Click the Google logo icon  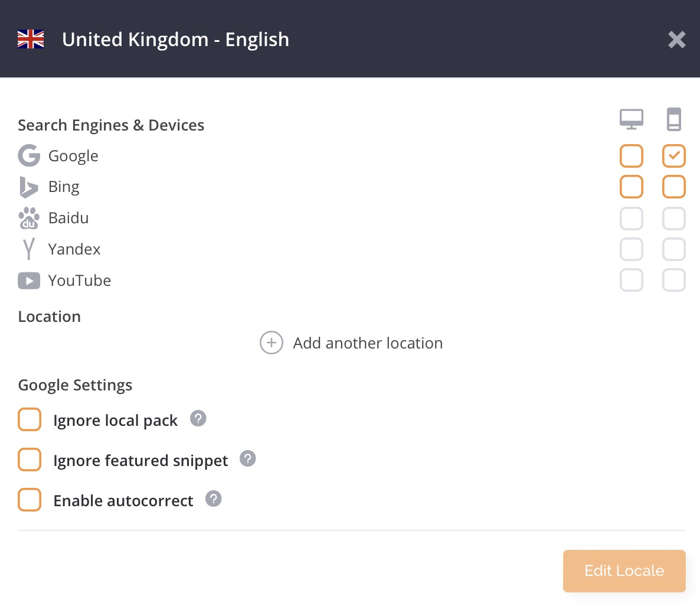[x=29, y=155]
